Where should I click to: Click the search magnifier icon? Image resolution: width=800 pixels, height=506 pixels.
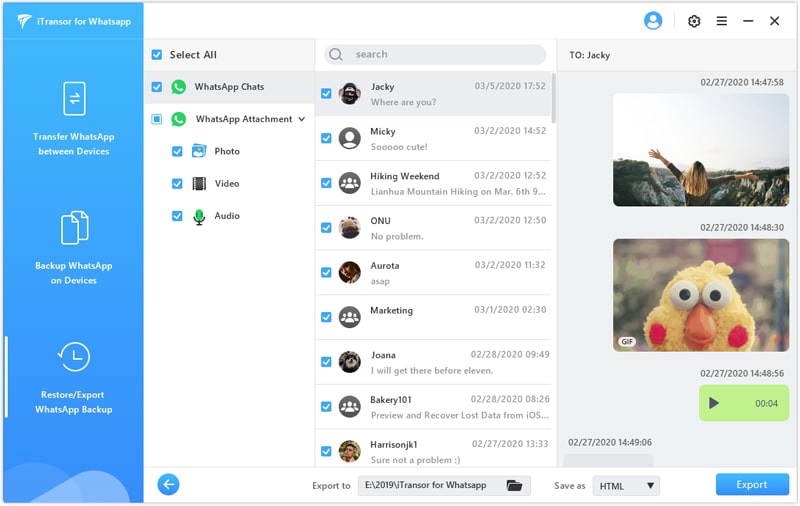tap(336, 54)
